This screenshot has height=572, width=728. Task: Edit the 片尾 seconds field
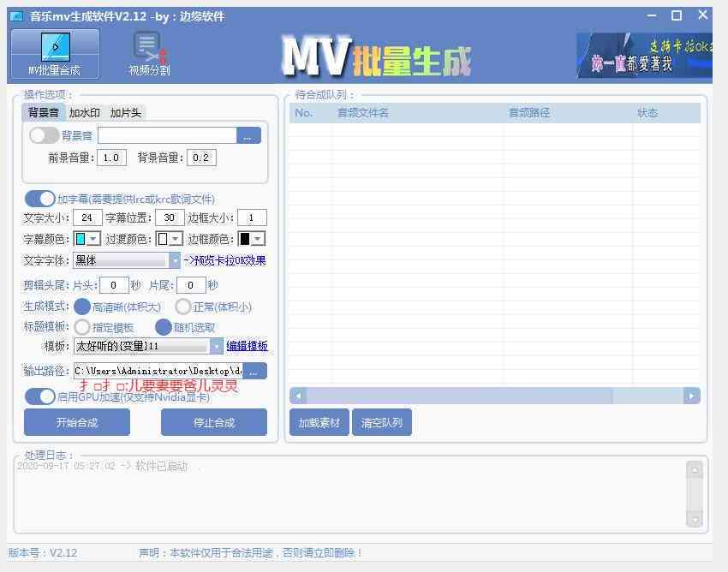pos(191,285)
